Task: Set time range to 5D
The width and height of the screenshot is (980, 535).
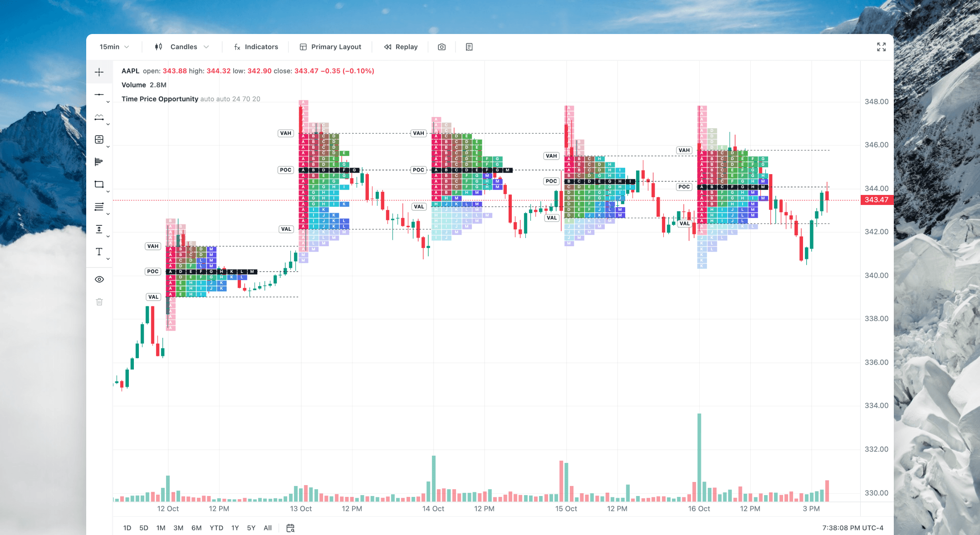Action: tap(144, 528)
